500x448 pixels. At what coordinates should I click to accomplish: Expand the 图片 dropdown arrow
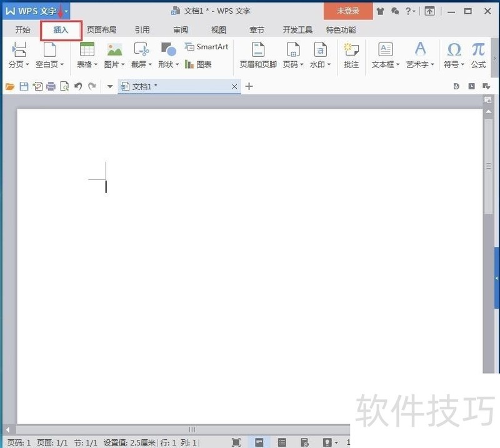point(122,65)
